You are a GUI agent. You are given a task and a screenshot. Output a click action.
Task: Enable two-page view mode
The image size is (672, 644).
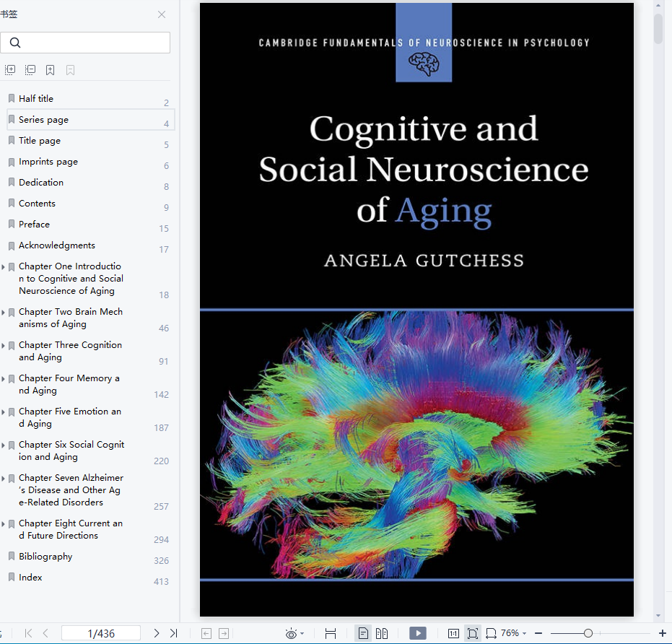pyautogui.click(x=381, y=633)
